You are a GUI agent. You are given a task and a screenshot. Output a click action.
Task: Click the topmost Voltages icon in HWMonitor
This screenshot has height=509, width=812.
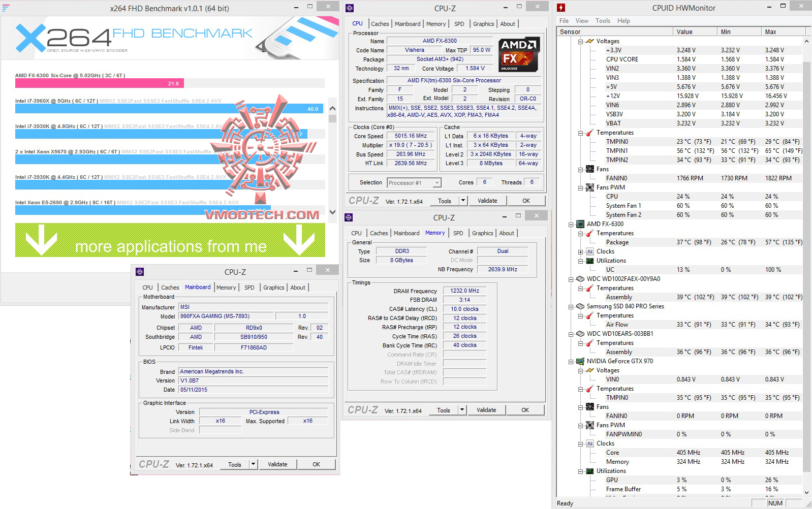tap(589, 41)
